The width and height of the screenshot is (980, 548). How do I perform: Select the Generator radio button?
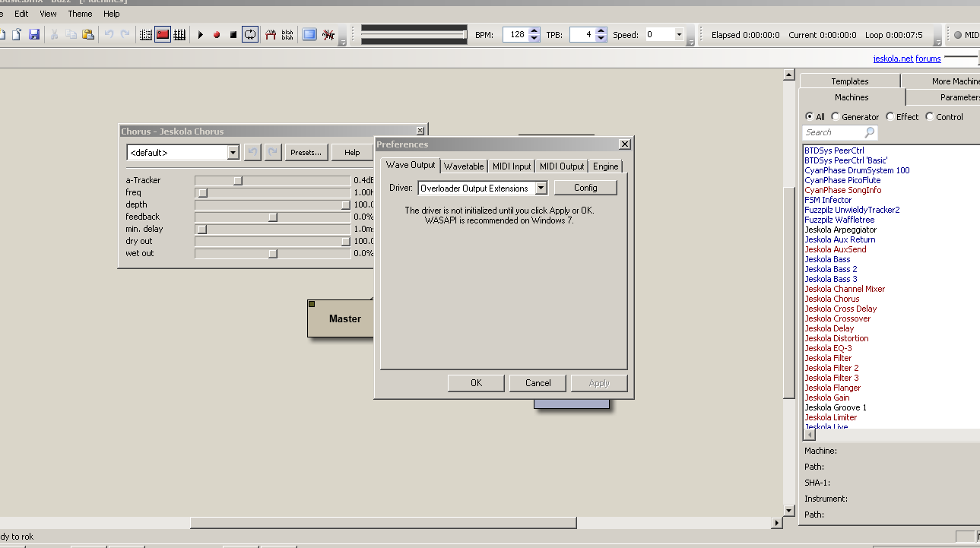pyautogui.click(x=836, y=117)
